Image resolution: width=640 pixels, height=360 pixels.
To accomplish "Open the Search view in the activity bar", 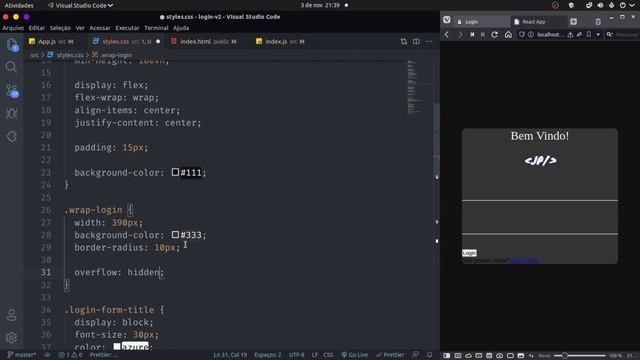I will pos(11,67).
